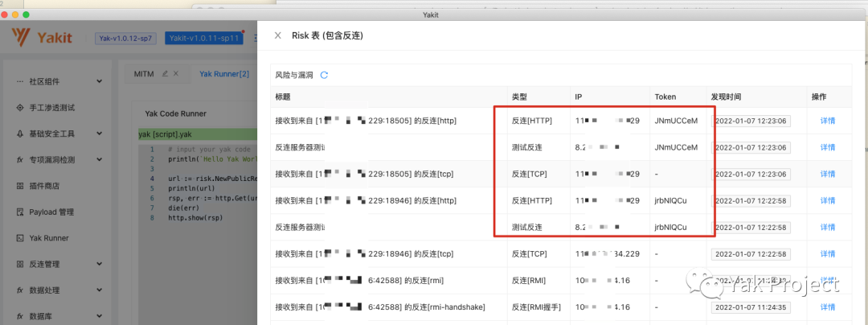868x325 pixels.
Task: Switch to the Yak Runner[2] tab
Action: pyautogui.click(x=224, y=73)
